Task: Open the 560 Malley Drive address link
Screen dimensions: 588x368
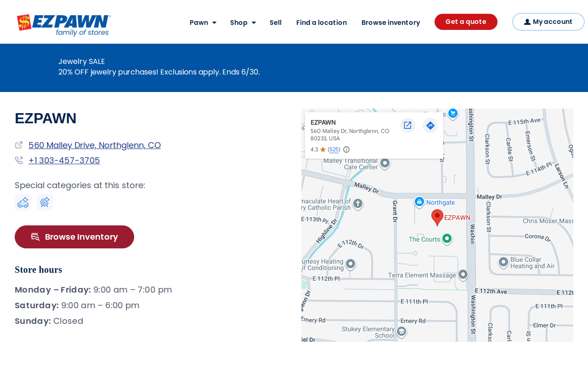Action: pos(95,145)
